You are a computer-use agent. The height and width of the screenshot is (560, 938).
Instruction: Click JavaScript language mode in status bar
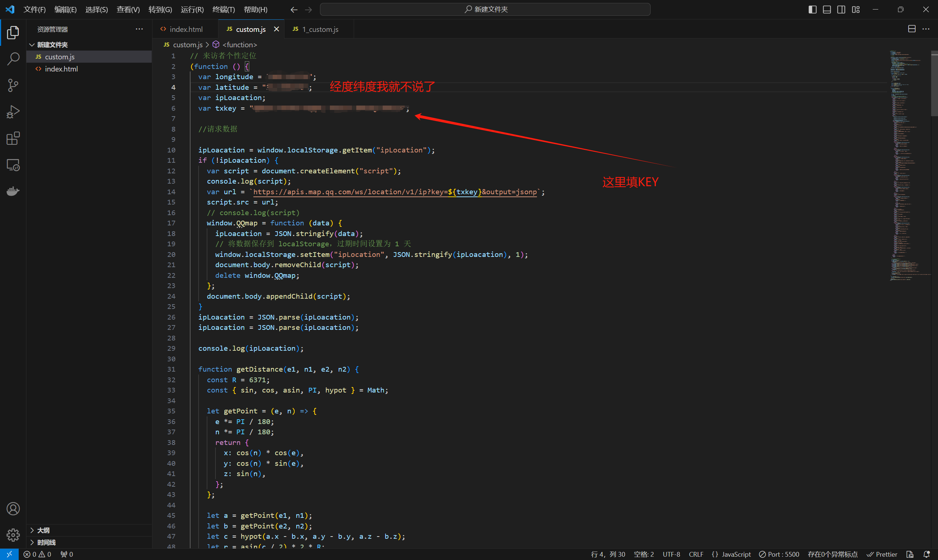point(736,554)
